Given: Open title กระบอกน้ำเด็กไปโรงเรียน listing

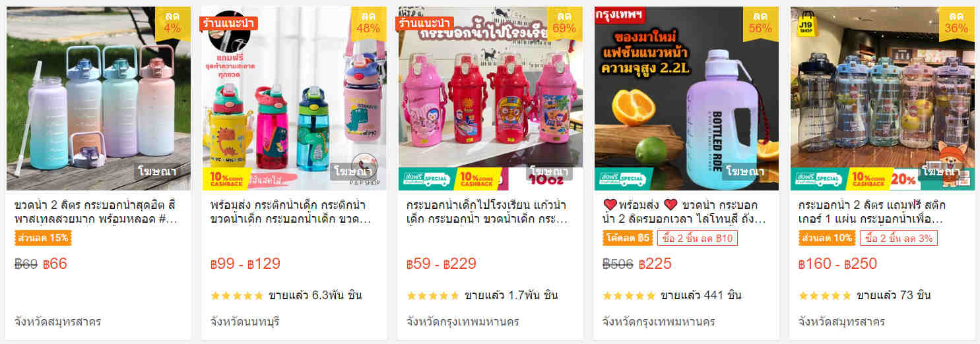Looking at the screenshot, I should pyautogui.click(x=487, y=212).
